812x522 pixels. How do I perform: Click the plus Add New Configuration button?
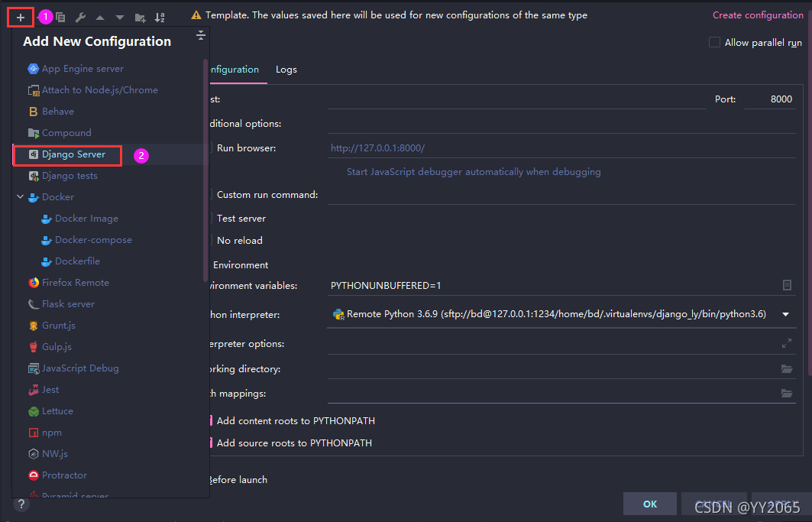click(20, 18)
